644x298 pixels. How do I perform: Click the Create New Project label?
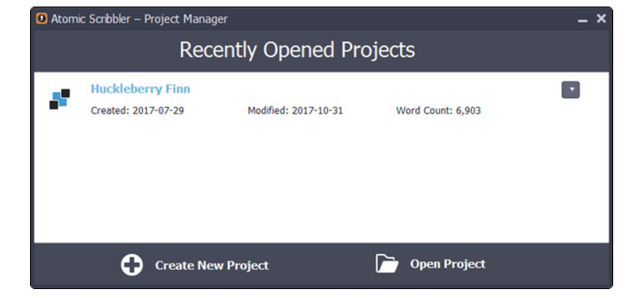pos(212,266)
